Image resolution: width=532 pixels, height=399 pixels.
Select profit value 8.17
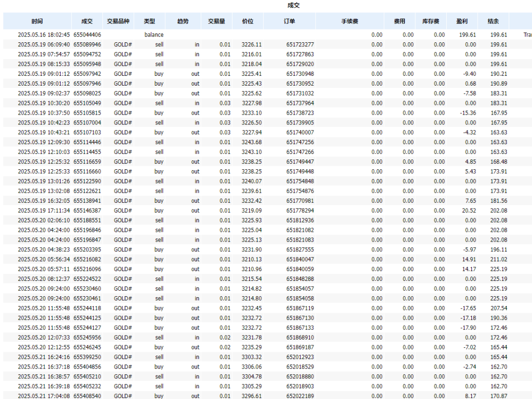pyautogui.click(x=470, y=396)
